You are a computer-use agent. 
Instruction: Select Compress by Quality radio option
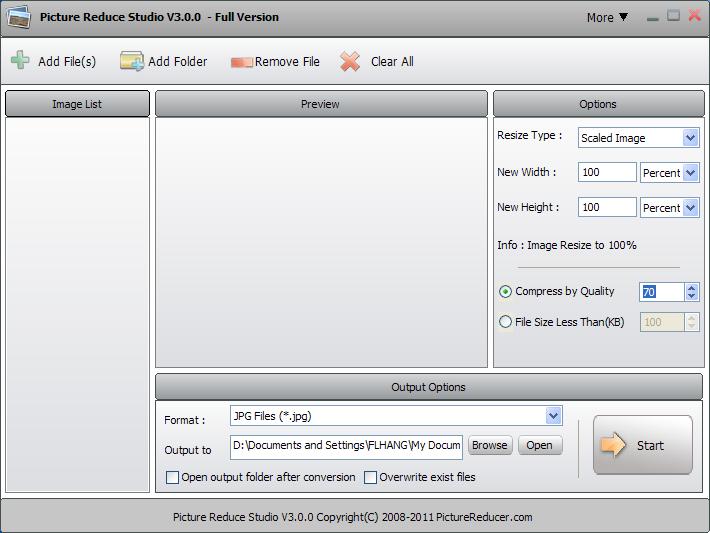[505, 292]
